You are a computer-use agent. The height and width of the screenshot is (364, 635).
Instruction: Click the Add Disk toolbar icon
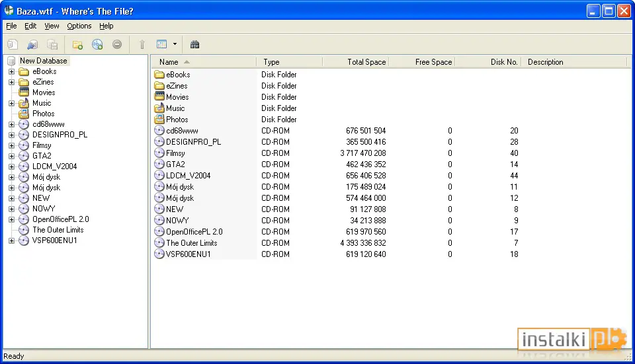point(97,44)
